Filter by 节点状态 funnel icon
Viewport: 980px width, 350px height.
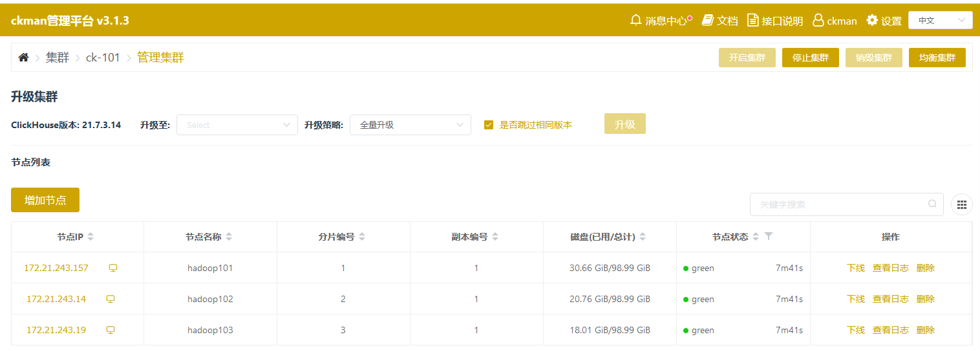[x=769, y=237]
